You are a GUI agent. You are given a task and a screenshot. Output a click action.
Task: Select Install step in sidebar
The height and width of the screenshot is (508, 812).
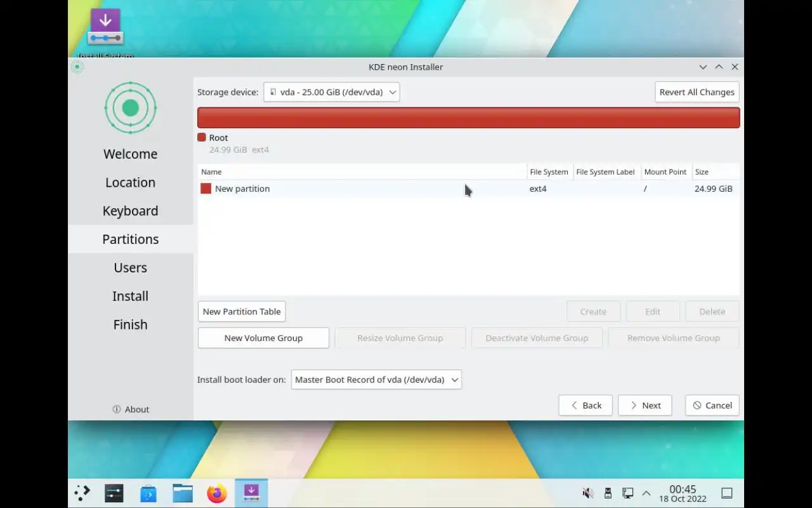131,296
